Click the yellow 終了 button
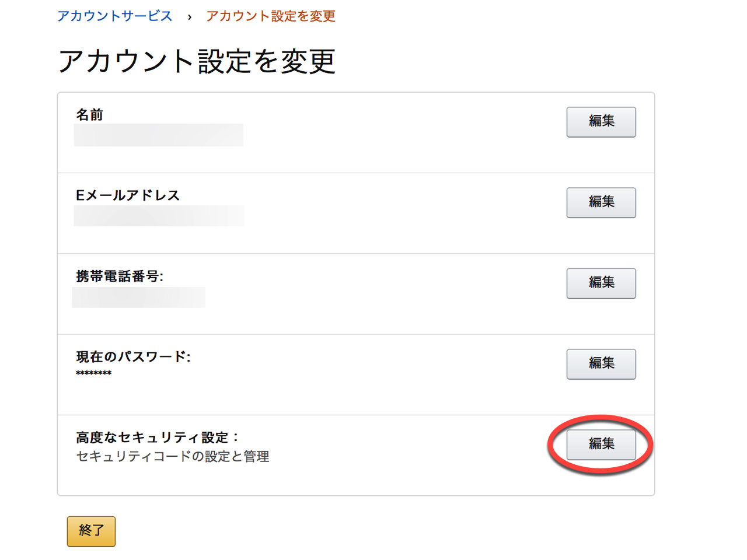747x560 pixels. click(x=91, y=531)
